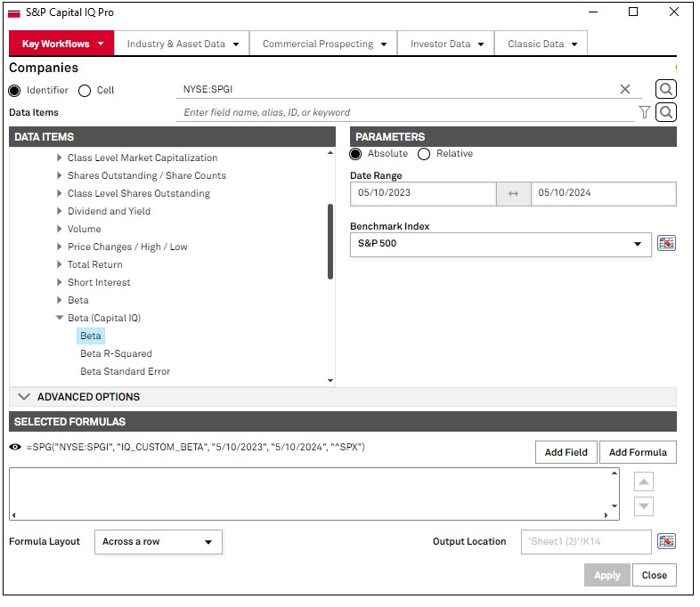Click the Benchmark Index cell picker icon
Viewport: 700px width, 607px height.
coord(666,244)
